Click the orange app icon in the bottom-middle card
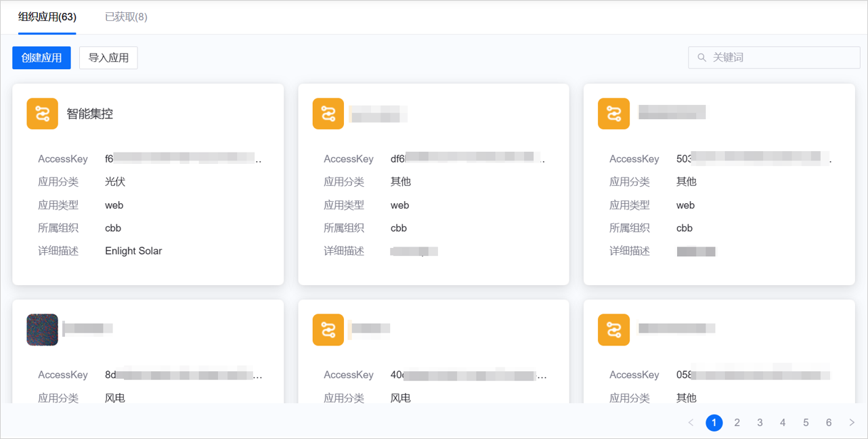This screenshot has width=868, height=439. (328, 330)
